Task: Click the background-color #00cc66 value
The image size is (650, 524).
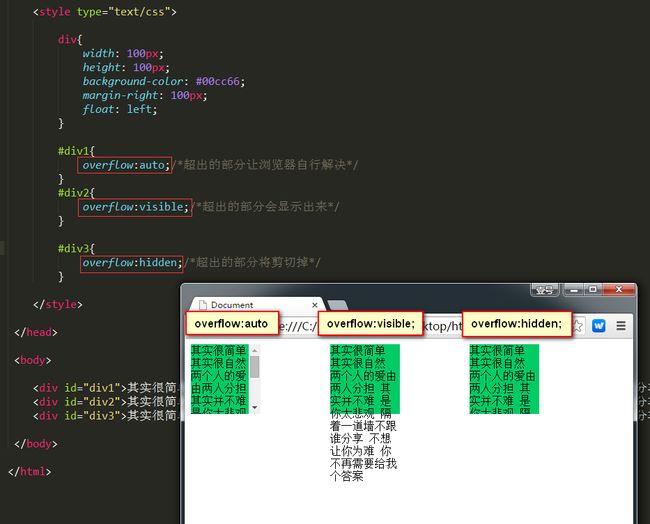Action: [x=218, y=81]
